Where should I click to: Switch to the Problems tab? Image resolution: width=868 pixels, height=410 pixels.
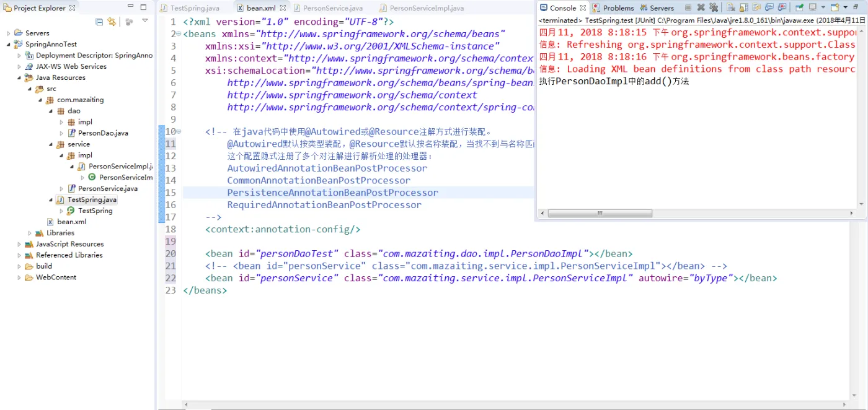613,8
